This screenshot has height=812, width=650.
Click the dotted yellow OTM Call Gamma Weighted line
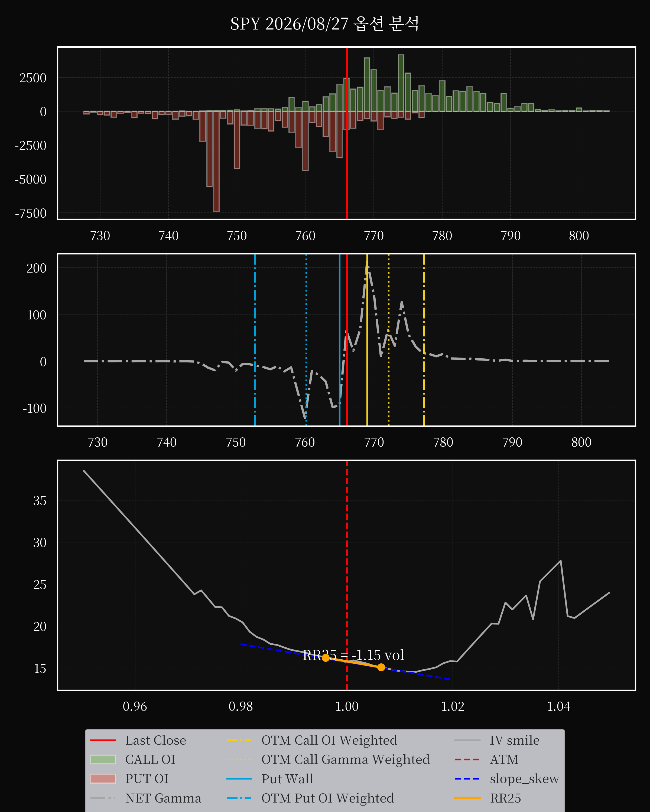(x=388, y=340)
